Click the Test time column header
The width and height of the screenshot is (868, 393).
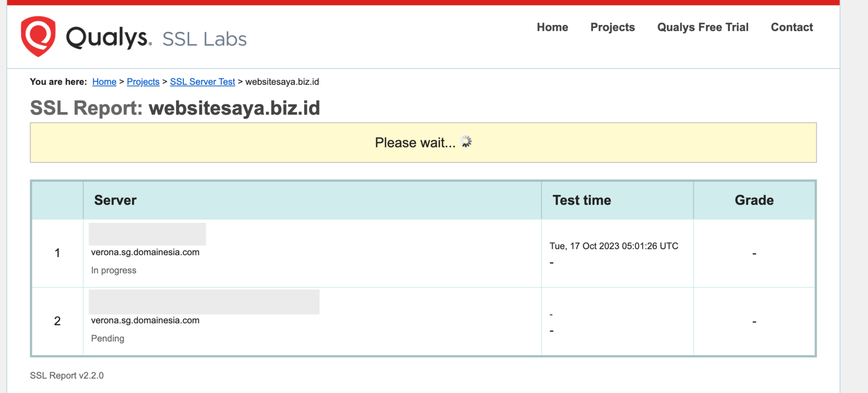pos(581,200)
